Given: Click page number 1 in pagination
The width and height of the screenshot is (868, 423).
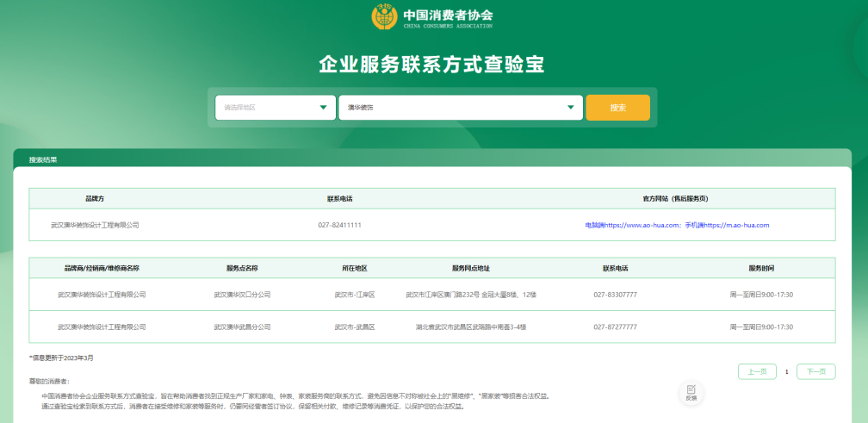Looking at the screenshot, I should [786, 372].
